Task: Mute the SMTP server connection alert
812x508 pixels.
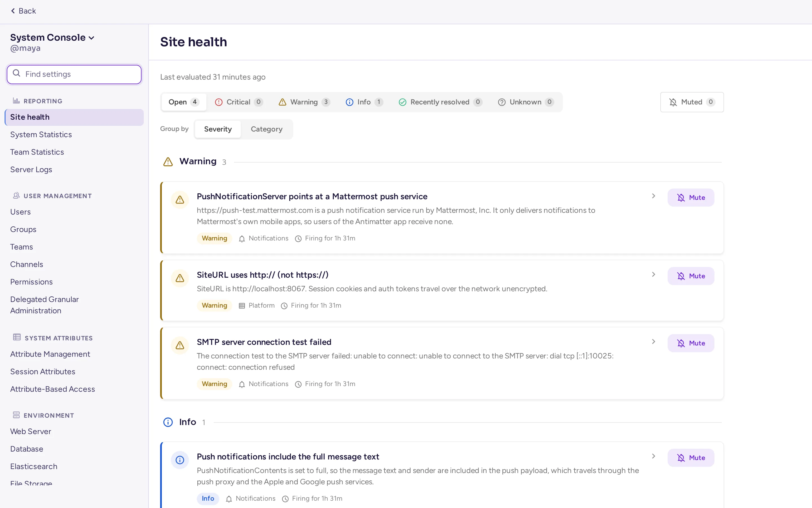Action: (690, 343)
